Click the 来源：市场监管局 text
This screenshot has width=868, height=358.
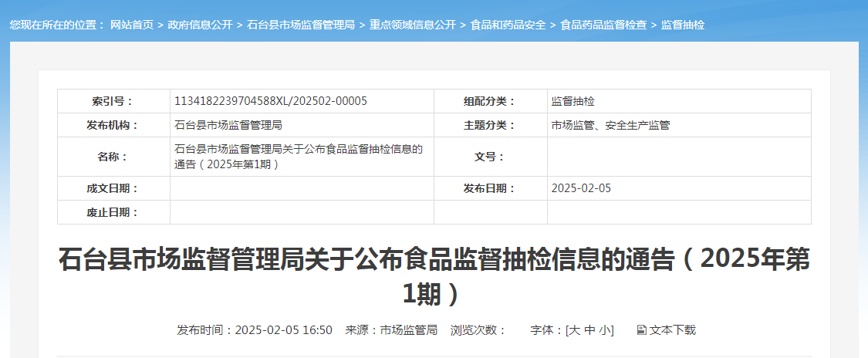391,330
